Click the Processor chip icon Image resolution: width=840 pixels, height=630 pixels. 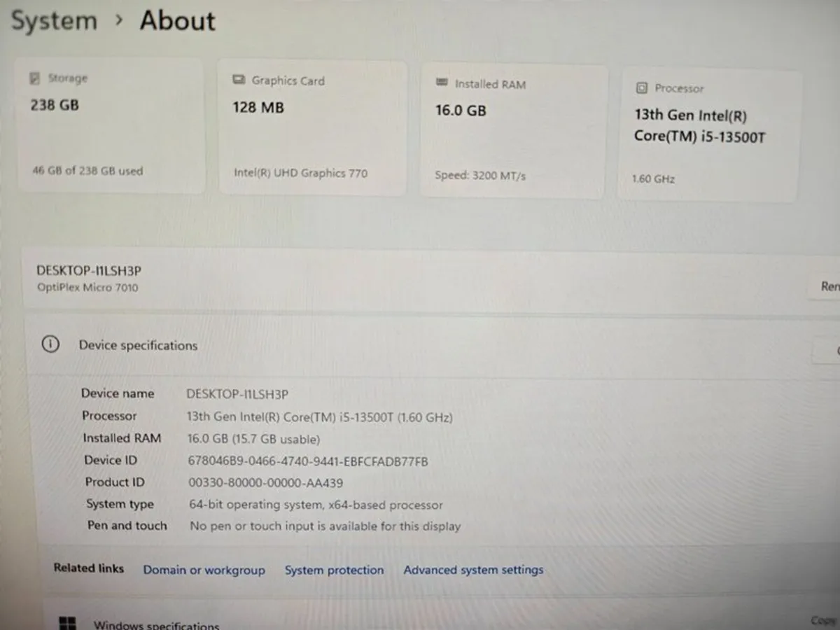coord(641,88)
